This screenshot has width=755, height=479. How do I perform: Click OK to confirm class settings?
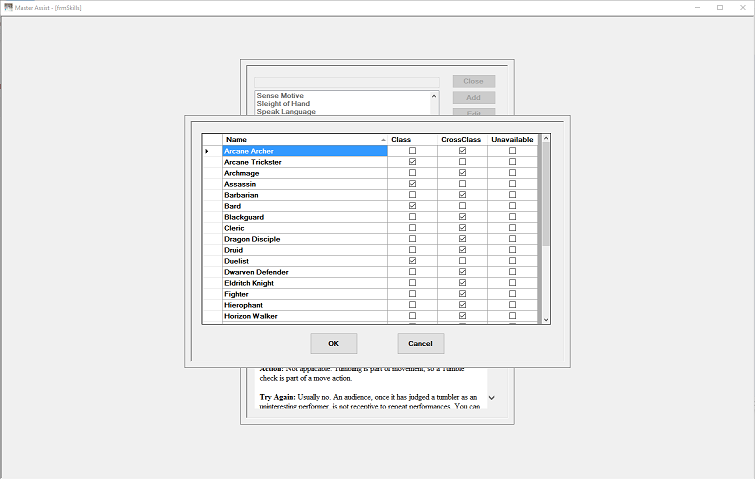point(334,343)
